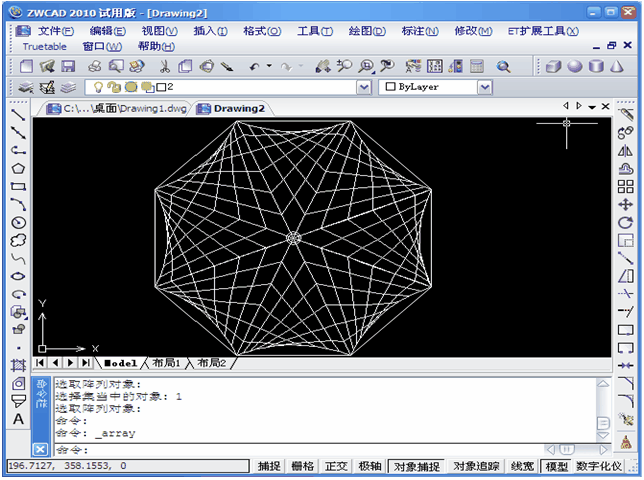Choose the Array modify tool
The height and width of the screenshot is (480, 644).
pos(626,186)
